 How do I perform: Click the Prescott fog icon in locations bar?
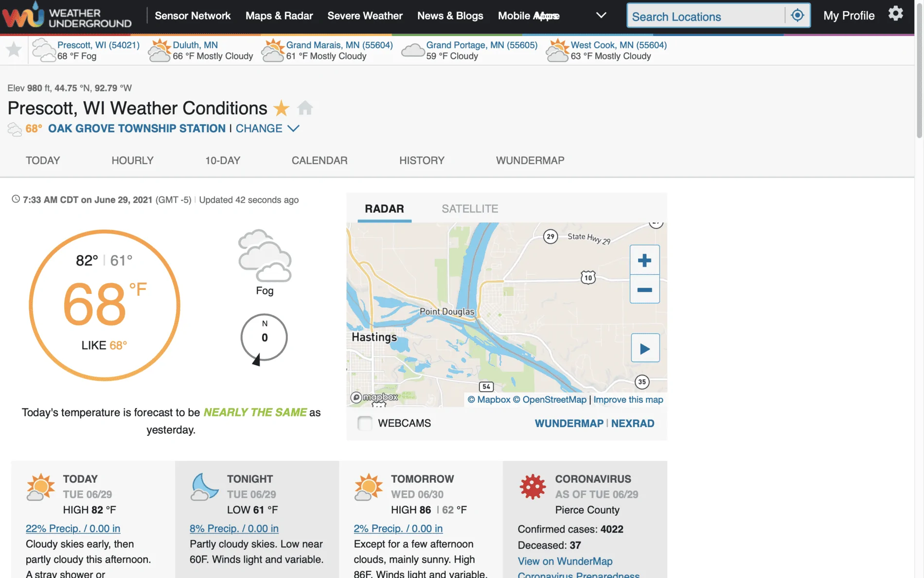pyautogui.click(x=44, y=50)
